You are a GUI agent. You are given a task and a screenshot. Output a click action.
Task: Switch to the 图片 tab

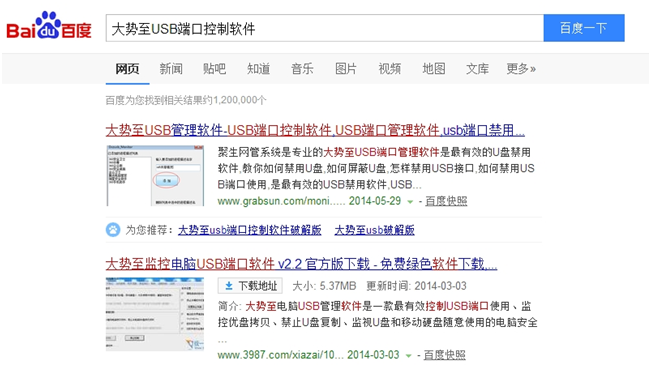click(346, 69)
